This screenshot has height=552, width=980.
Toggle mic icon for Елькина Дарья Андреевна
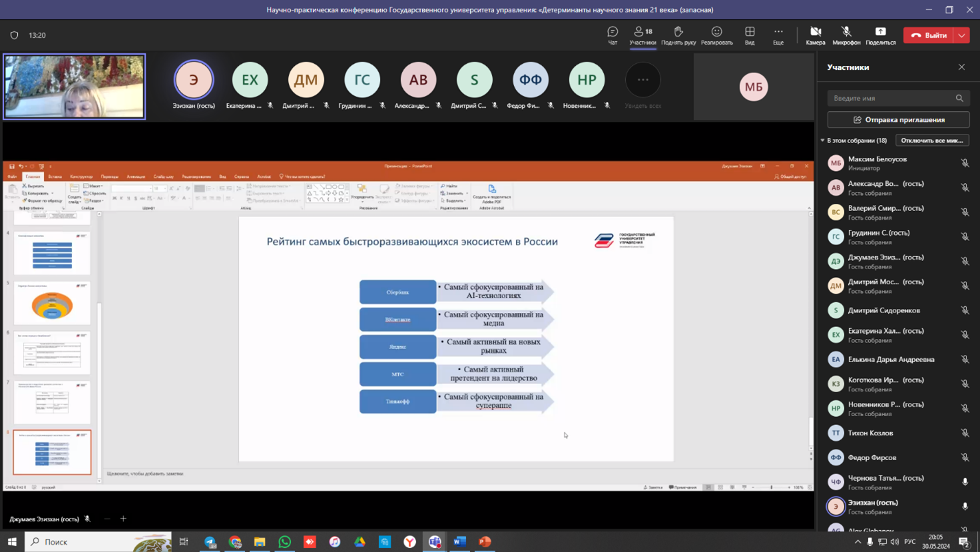[x=965, y=360]
